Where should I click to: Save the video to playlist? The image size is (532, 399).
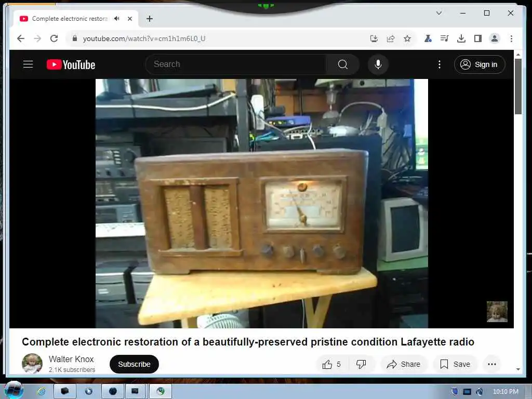coord(455,364)
